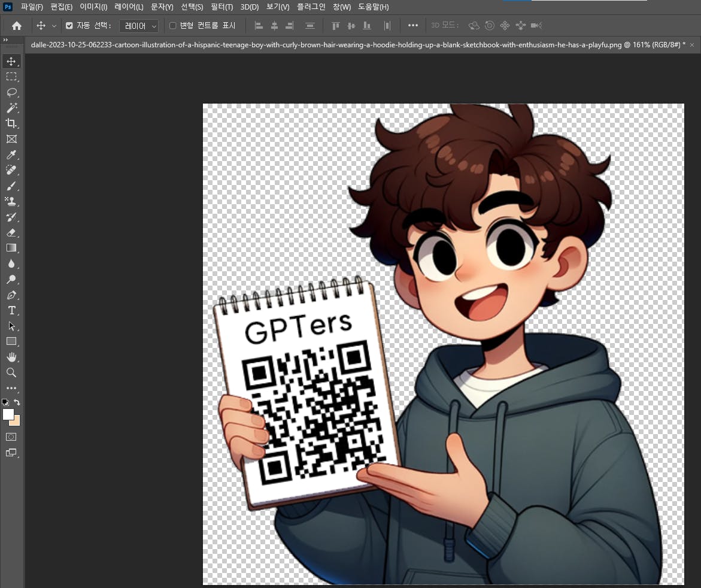Viewport: 701px width, 588px height.
Task: Select the Brush tool
Action: 11,186
